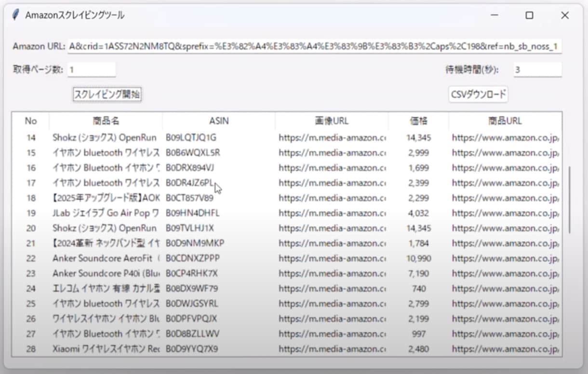The height and width of the screenshot is (374, 588).
Task: Select ASIN B0DPFVPQJX cell
Action: (x=191, y=319)
